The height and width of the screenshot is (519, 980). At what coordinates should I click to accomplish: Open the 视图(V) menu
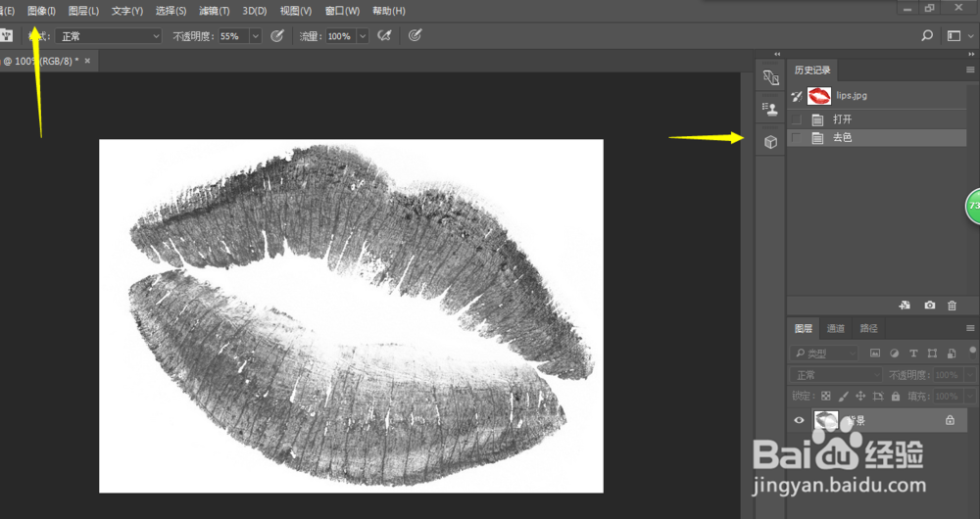coord(296,11)
